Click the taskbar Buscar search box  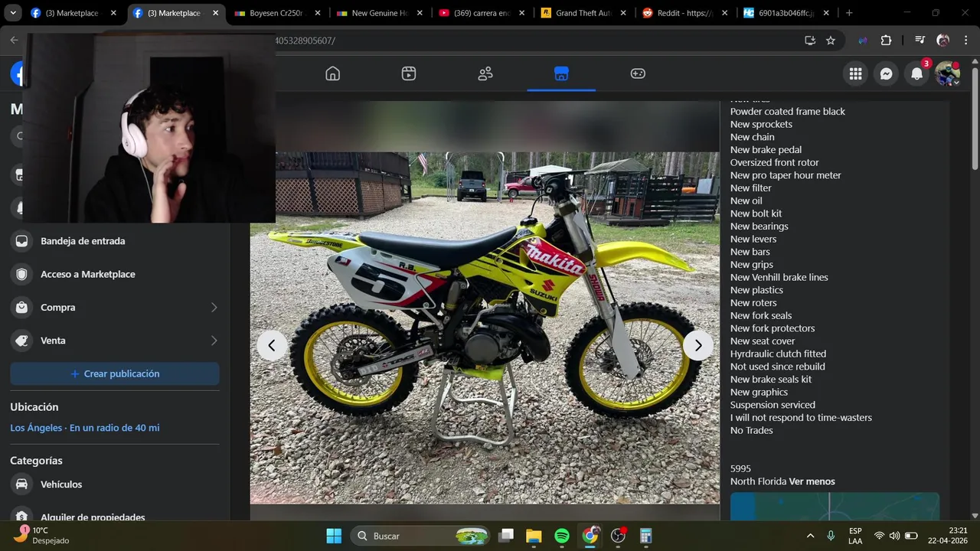pos(421,536)
